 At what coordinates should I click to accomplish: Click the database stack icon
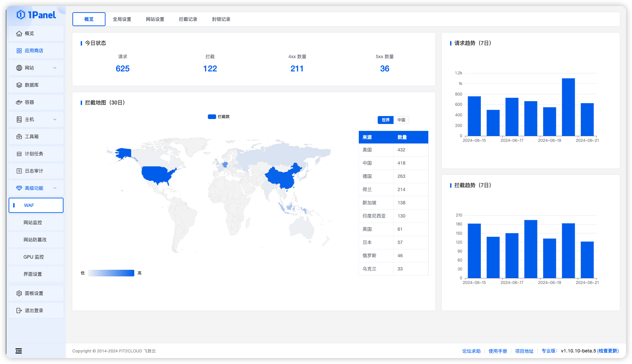point(19,85)
